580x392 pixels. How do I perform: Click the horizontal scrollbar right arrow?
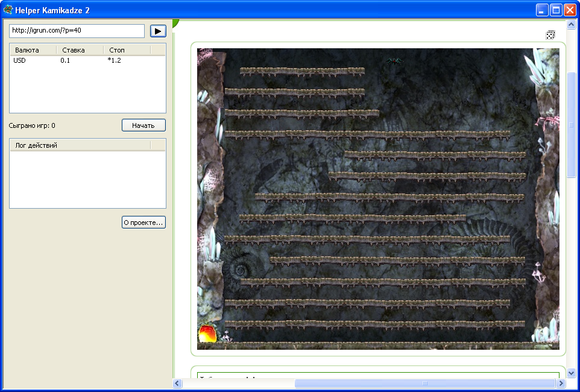pos(560,383)
